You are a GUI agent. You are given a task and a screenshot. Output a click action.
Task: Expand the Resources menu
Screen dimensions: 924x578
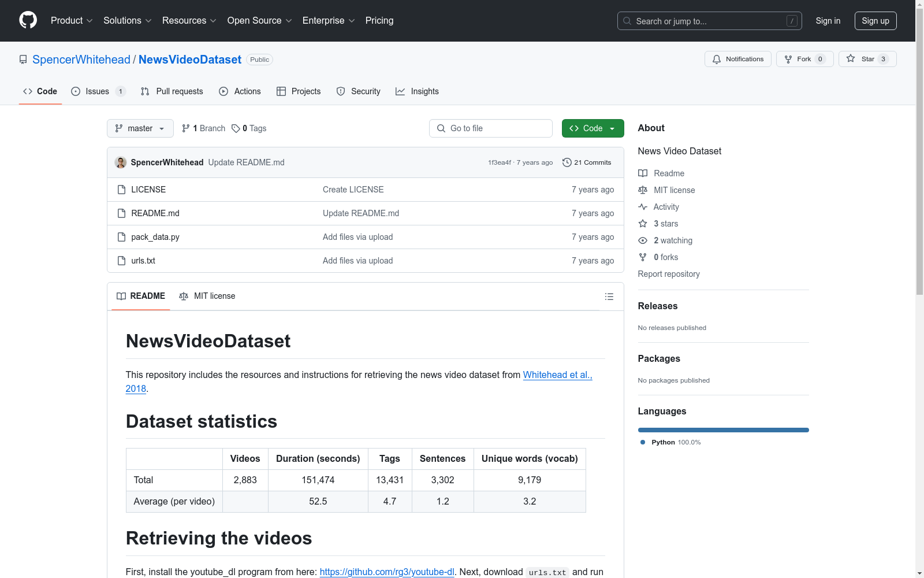[189, 21]
